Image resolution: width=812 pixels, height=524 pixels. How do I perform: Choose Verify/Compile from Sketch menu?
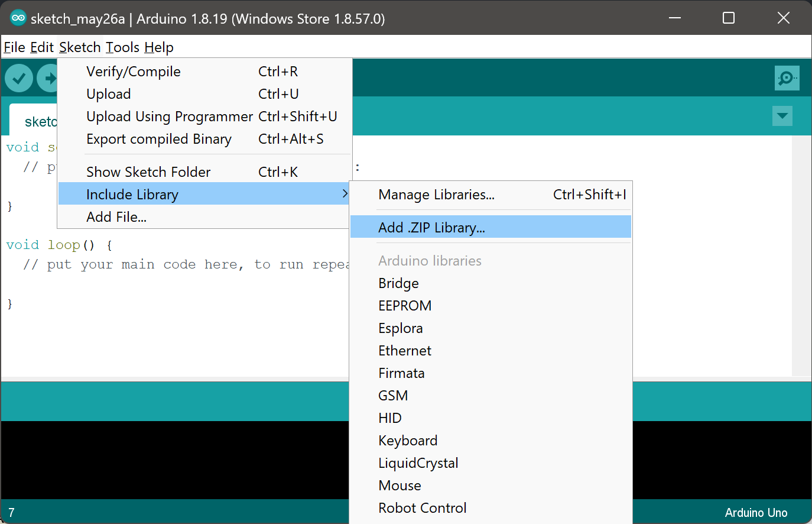pyautogui.click(x=204, y=72)
